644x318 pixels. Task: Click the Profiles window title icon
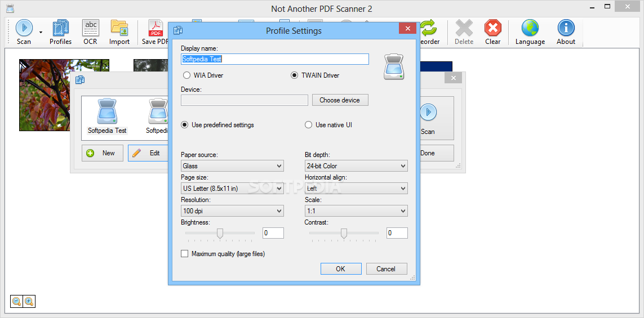click(x=79, y=79)
